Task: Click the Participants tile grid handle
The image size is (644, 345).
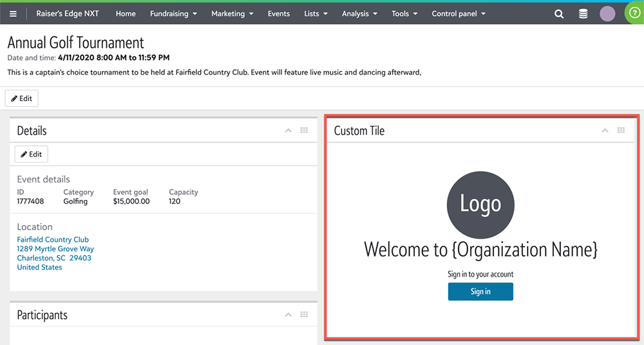Action: (304, 315)
